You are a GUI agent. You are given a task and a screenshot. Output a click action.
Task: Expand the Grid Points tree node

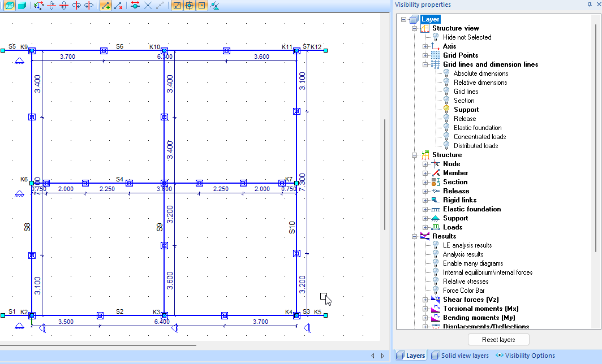425,55
